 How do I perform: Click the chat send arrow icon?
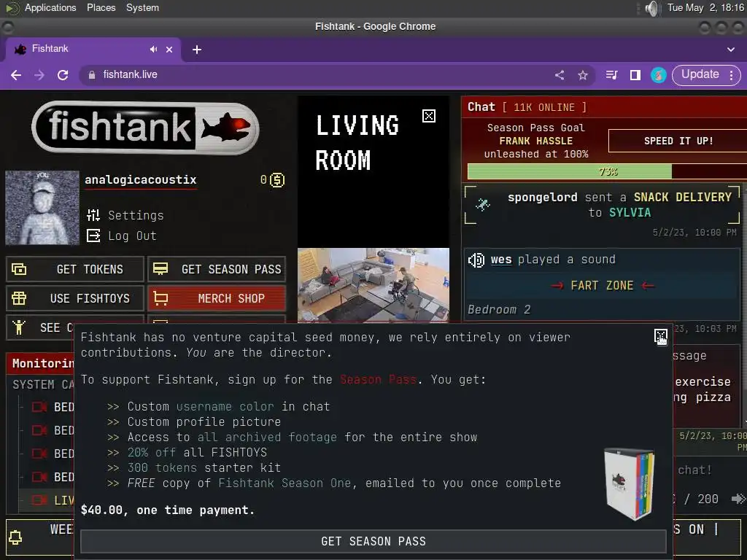pos(738,499)
